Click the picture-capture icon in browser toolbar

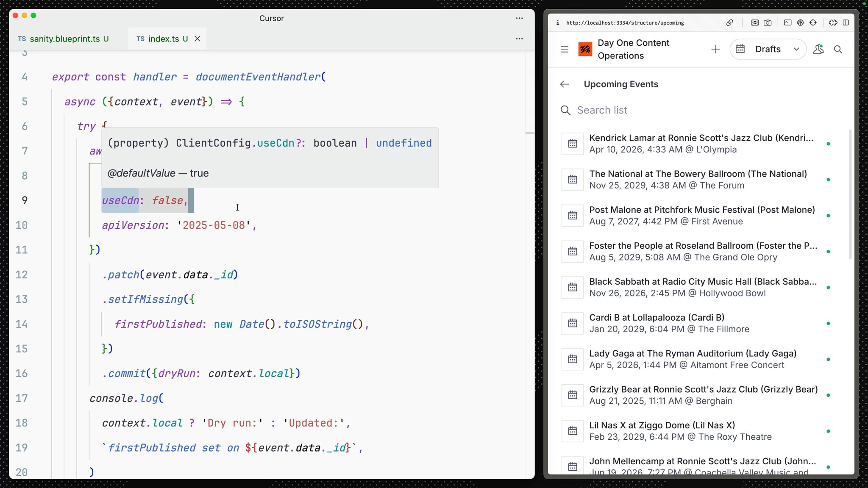755,23
